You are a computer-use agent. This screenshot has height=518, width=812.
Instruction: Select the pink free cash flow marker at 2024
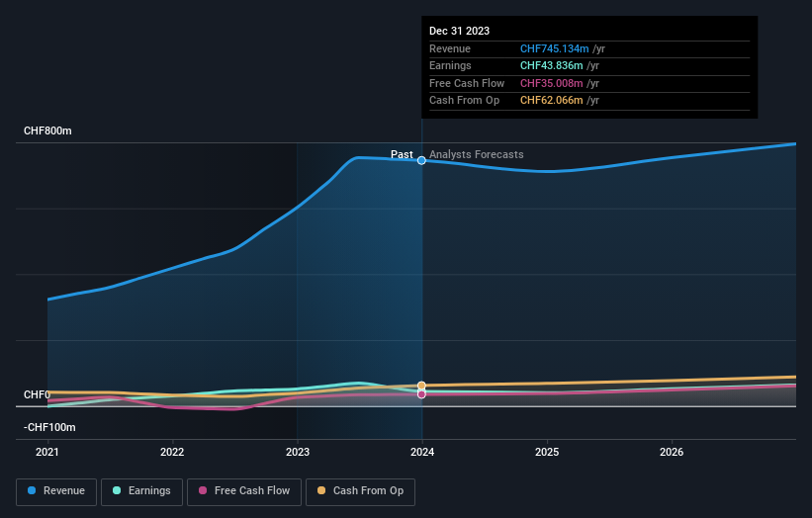pos(421,394)
